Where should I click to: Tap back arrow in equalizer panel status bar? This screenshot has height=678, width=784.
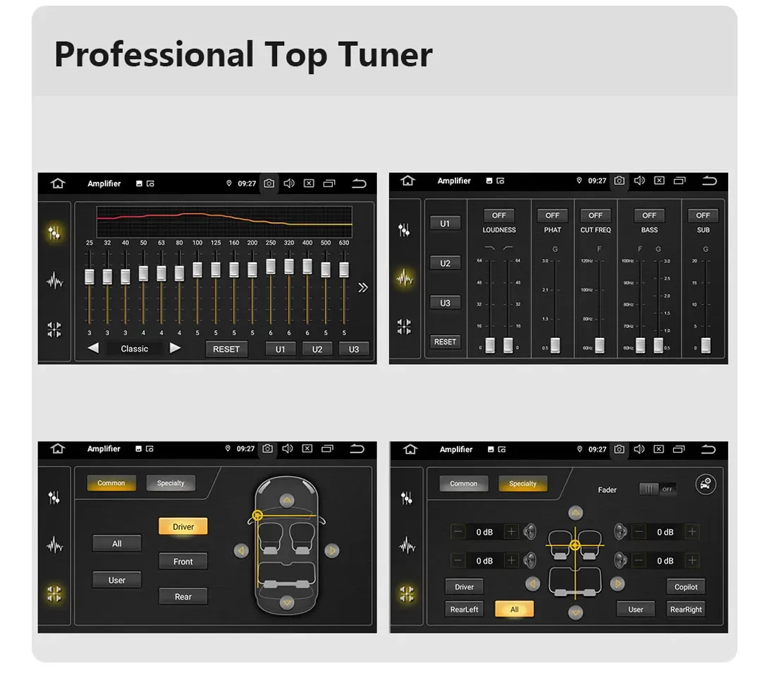(359, 183)
